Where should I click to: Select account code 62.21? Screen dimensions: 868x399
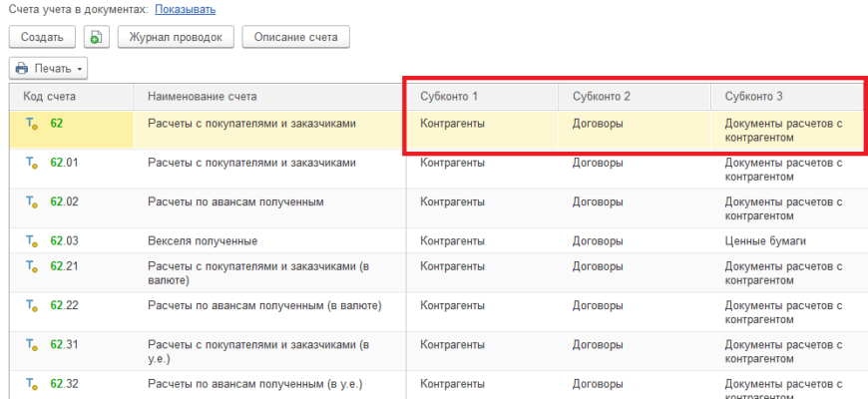tap(64, 266)
